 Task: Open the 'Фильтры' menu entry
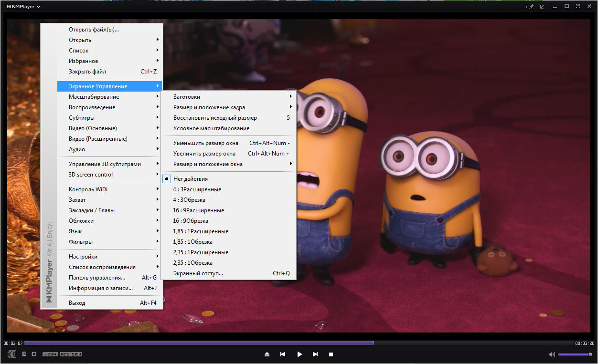pyautogui.click(x=109, y=242)
